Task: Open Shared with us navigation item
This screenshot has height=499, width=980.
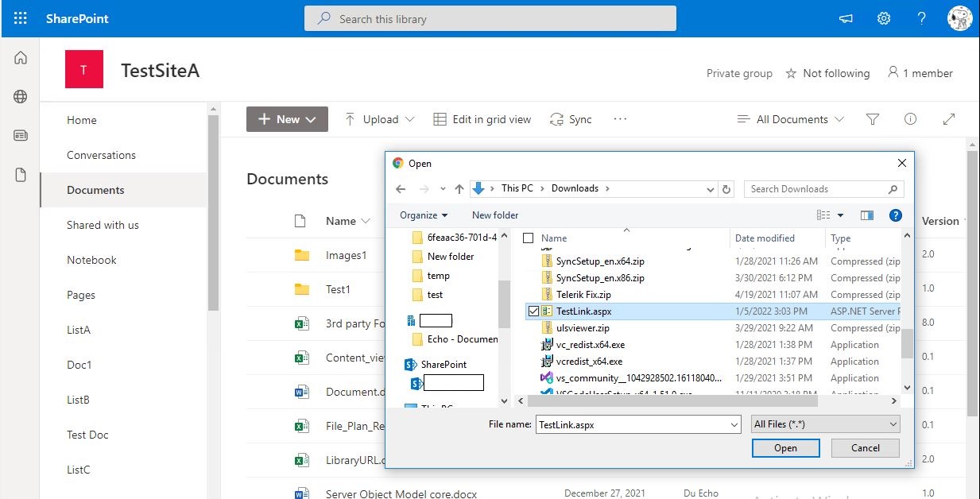Action: point(103,225)
